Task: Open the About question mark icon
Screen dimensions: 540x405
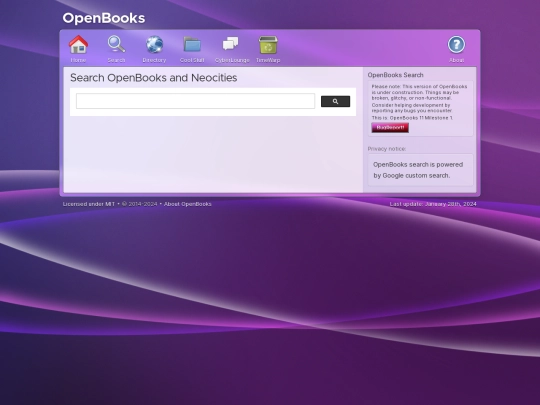Action: pyautogui.click(x=456, y=45)
